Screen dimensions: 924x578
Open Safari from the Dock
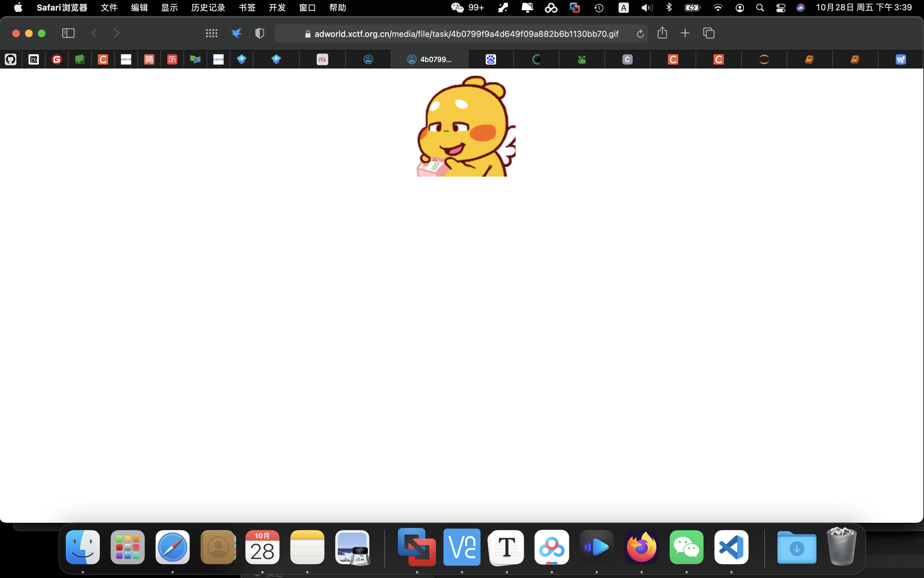(173, 547)
